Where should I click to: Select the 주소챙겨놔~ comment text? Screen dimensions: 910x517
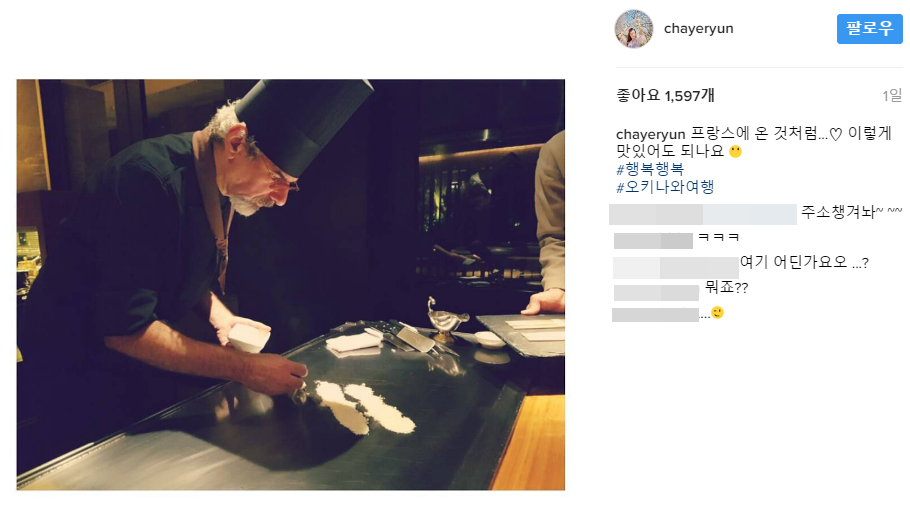tap(852, 212)
